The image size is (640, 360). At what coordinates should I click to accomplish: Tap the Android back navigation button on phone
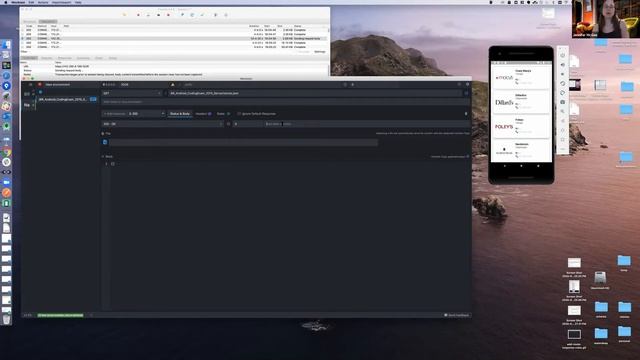(504, 166)
